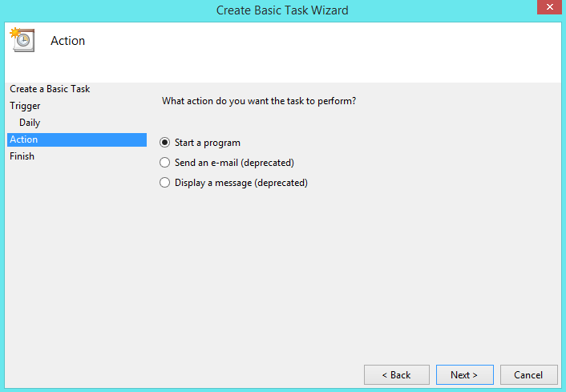Go to Create a Basic Task step

coord(50,89)
